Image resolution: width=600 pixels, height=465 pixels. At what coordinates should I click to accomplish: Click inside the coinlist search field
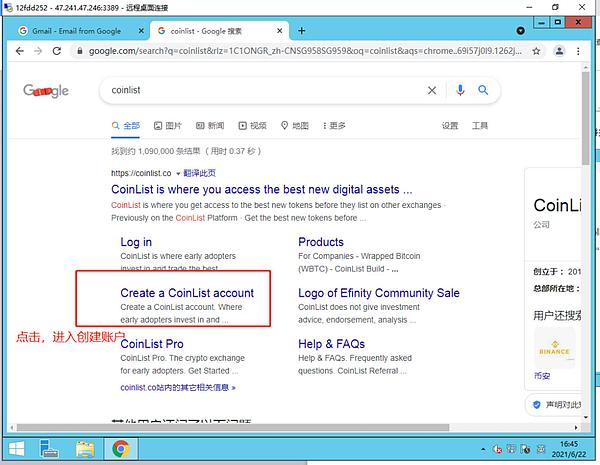coord(260,90)
